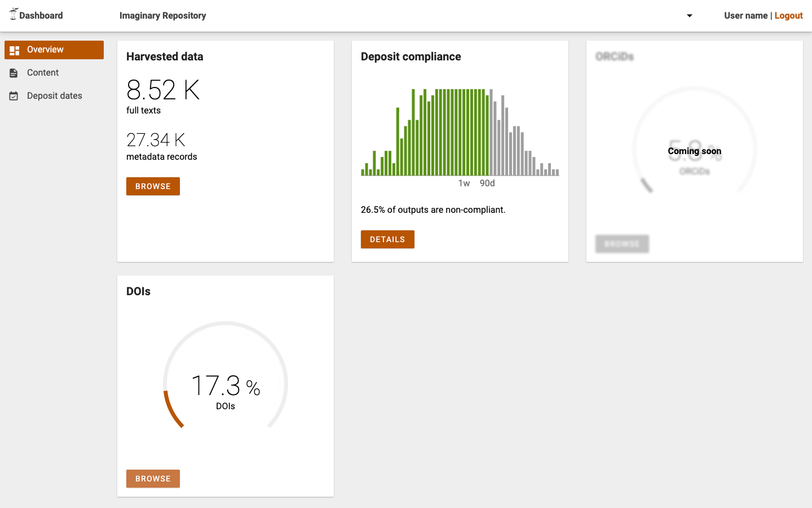812x508 pixels.
Task: Click the Deposit dates calendar icon
Action: click(x=14, y=96)
